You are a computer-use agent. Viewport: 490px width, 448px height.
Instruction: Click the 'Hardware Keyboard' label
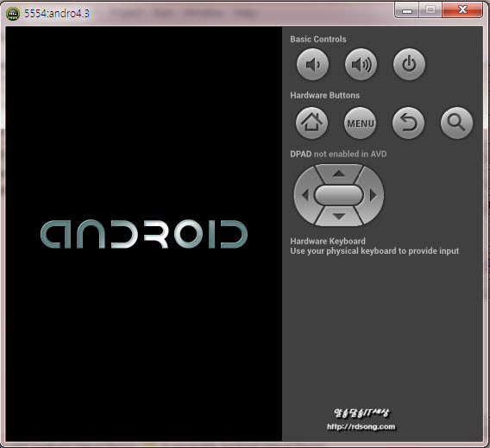click(328, 241)
